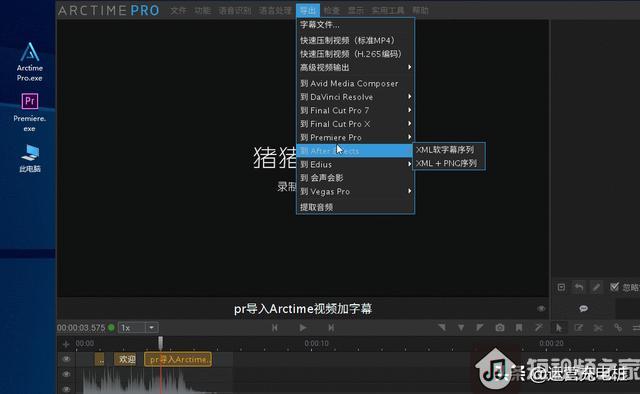Image resolution: width=640 pixels, height=394 pixels.
Task: Expand 高级视频输出 submenu
Action: click(355, 67)
